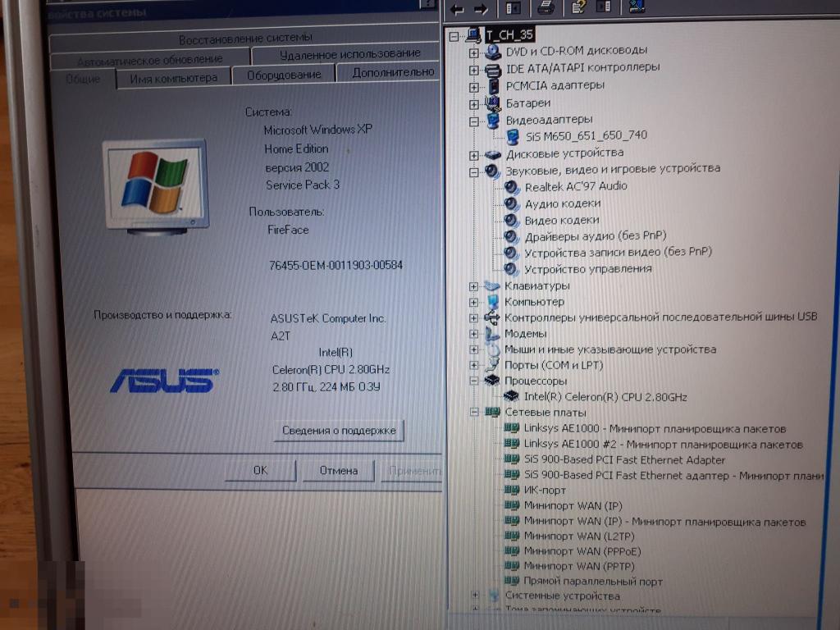This screenshot has width=840, height=630.
Task: Expand DVD и CD-ROM дисководы node
Action: (x=474, y=52)
